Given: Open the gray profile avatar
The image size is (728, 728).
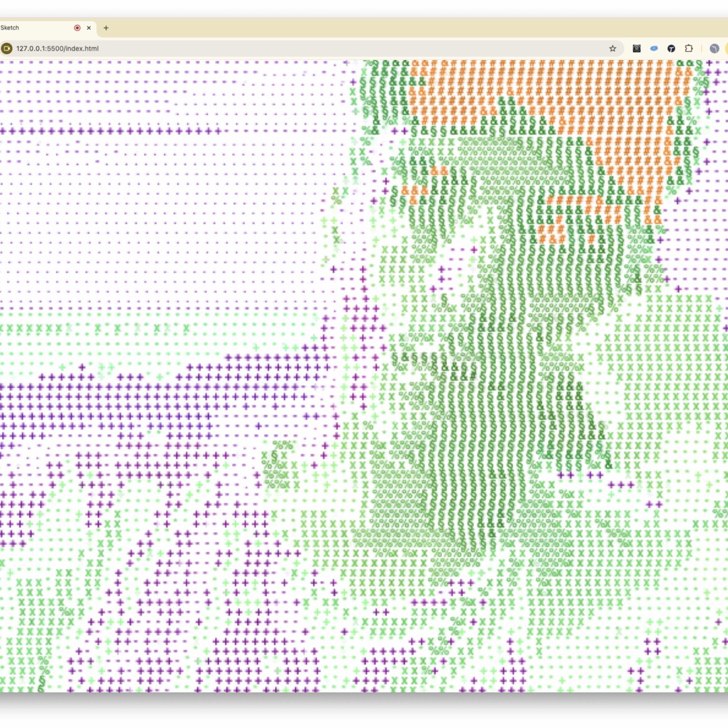Looking at the screenshot, I should [x=714, y=49].
